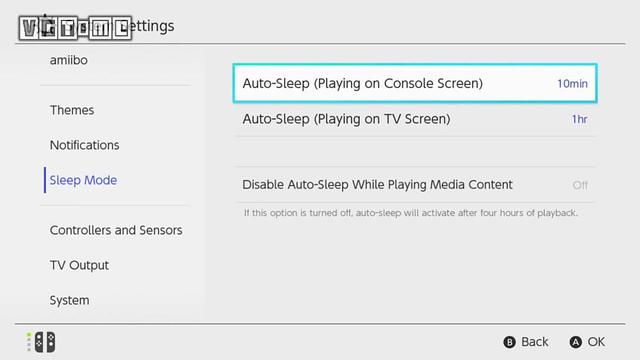Screen dimensions: 640x360
Task: Open the Themes settings category
Action: pyautogui.click(x=72, y=110)
